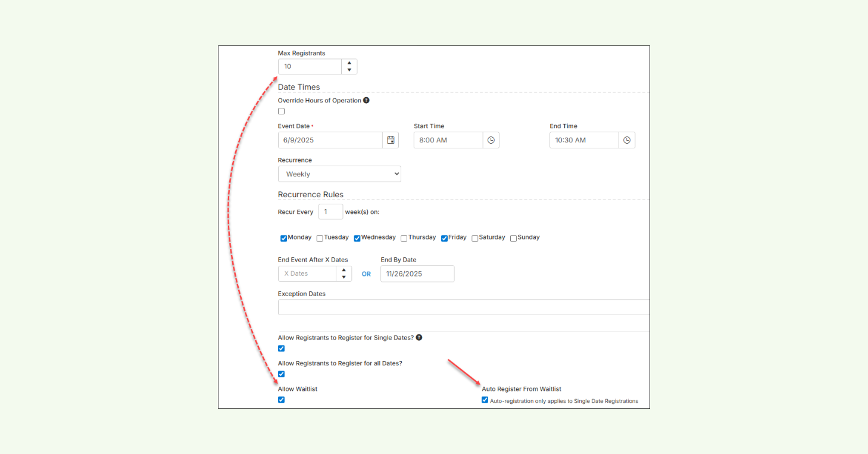Click the Max Registrants increment arrow
Viewport: 868px width, 454px height.
click(x=349, y=63)
